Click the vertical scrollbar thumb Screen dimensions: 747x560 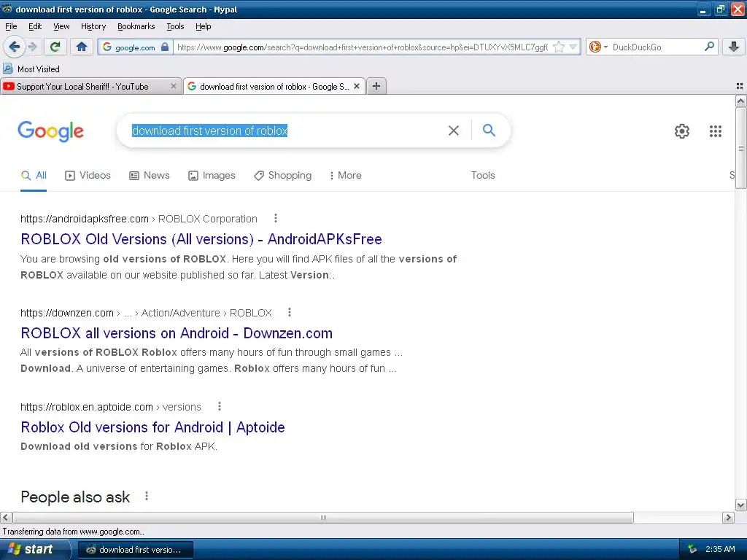tap(740, 148)
